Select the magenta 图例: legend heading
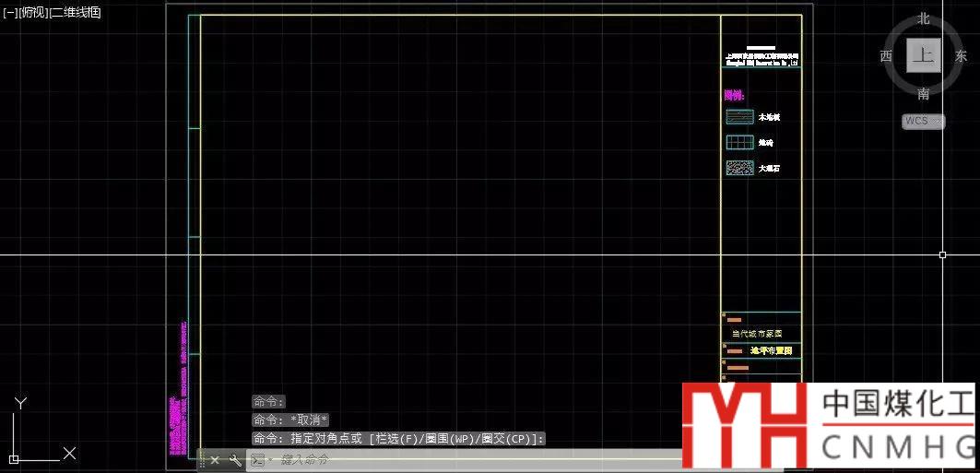980x473 pixels. tap(734, 95)
